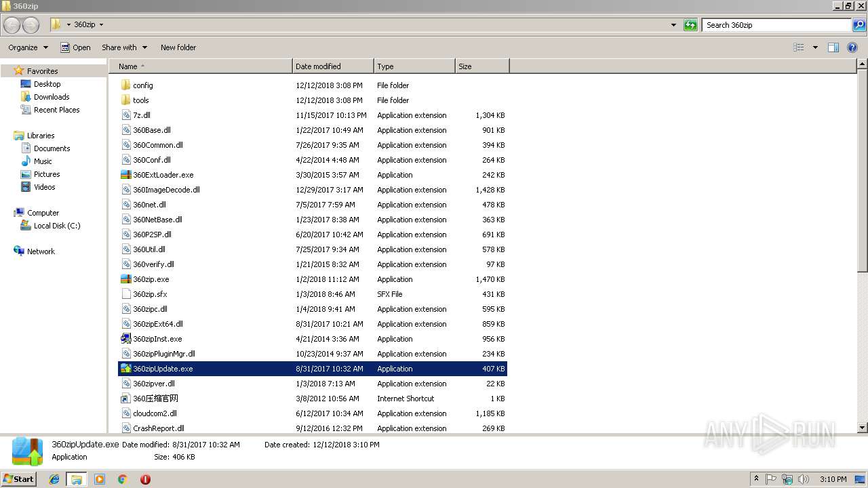Open Windows Media Player from the taskbar
This screenshot has height=488, width=868.
[x=100, y=479]
